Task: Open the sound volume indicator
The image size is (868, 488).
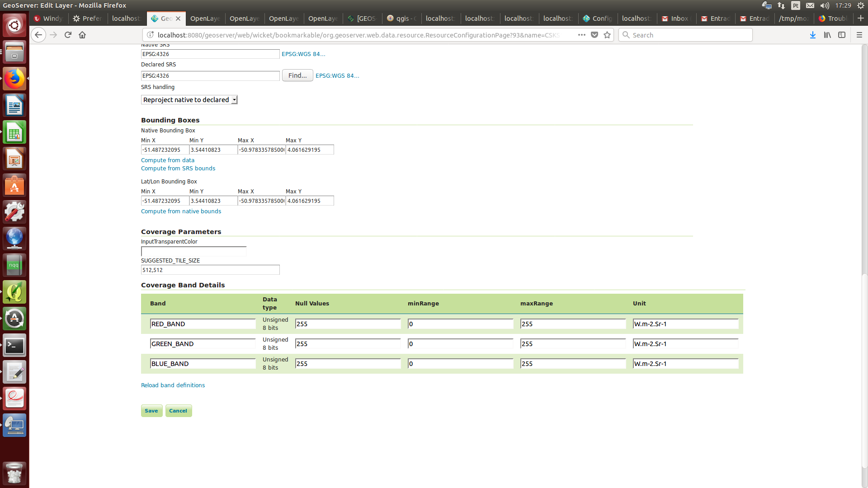Action: click(x=825, y=5)
